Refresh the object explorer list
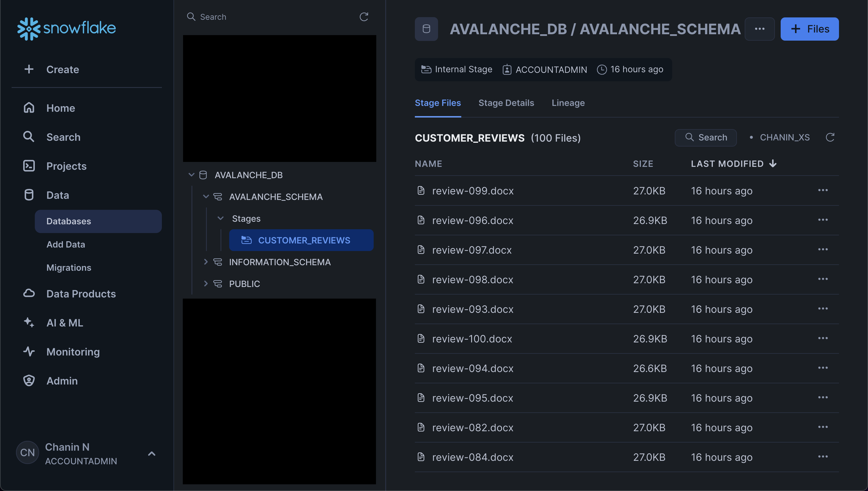Viewport: 868px width, 491px height. pos(364,17)
